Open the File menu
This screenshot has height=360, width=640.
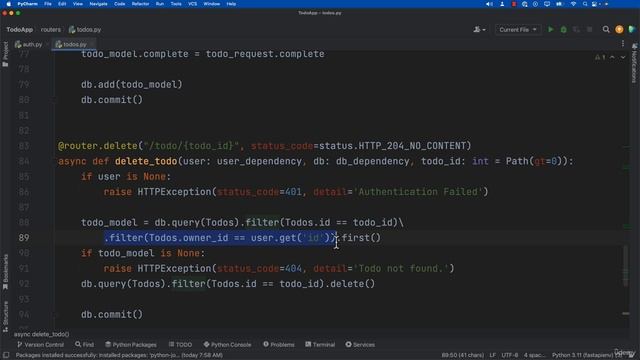48,4
